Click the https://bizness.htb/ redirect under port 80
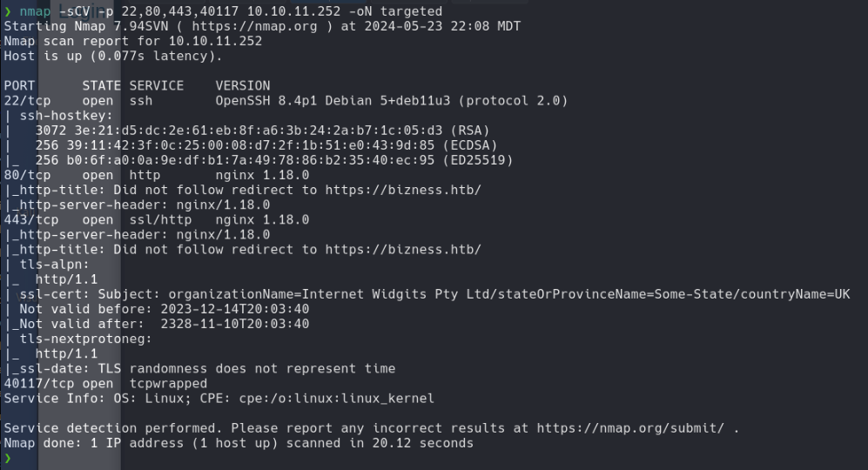The height and width of the screenshot is (470, 868). [x=404, y=191]
